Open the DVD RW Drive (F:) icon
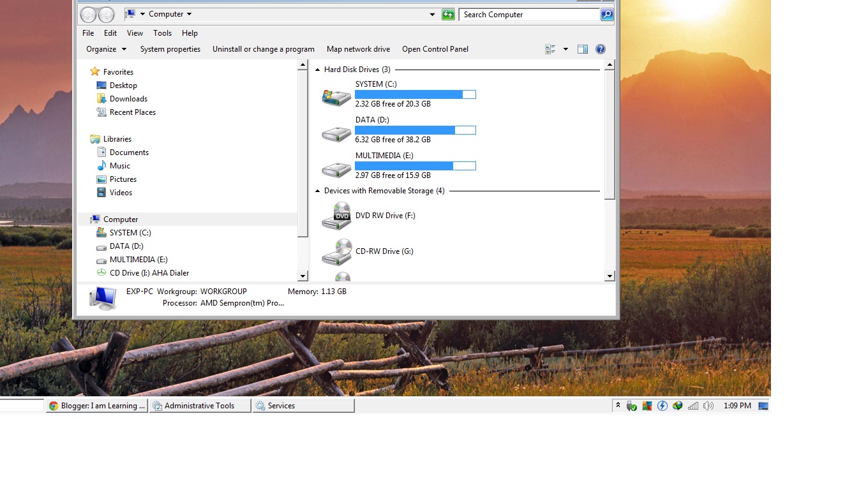 (x=336, y=216)
